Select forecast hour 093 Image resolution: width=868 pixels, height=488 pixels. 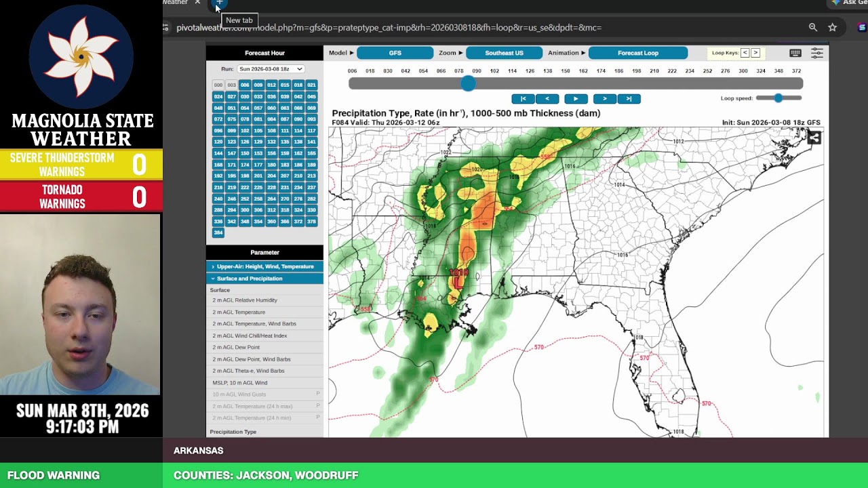[311, 119]
